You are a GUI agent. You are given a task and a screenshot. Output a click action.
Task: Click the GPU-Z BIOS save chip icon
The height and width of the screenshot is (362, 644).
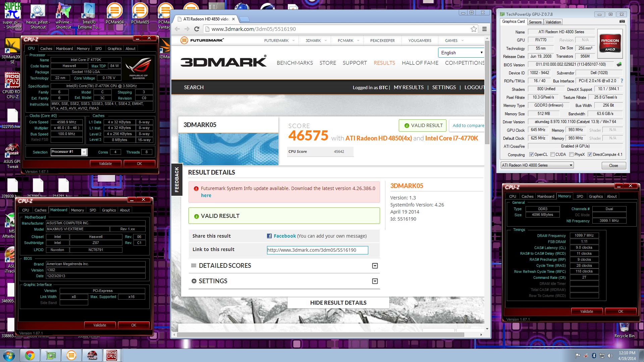pyautogui.click(x=619, y=64)
